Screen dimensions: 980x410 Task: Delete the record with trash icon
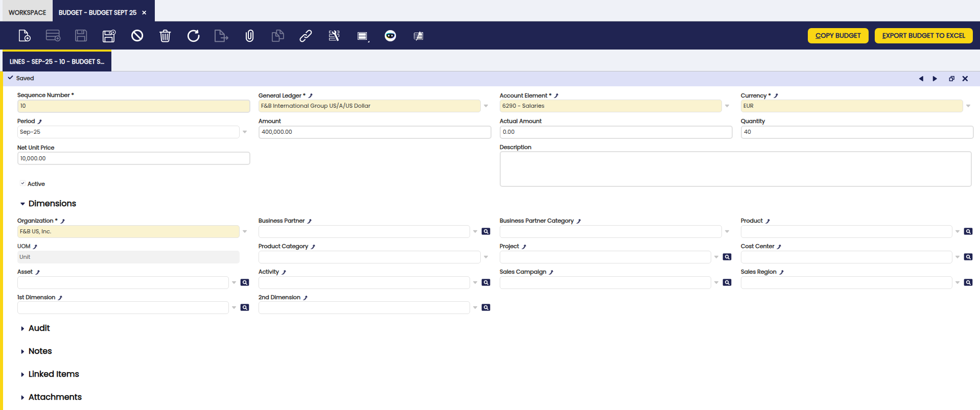click(165, 36)
